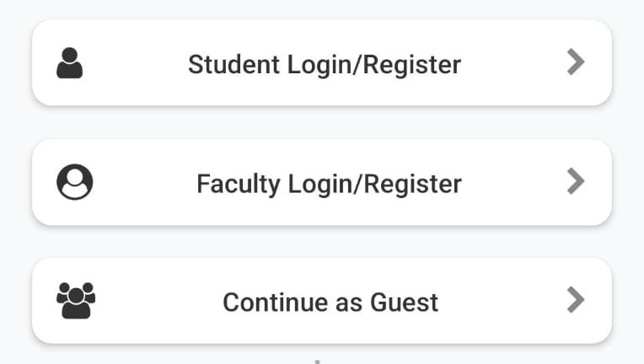The height and width of the screenshot is (364, 644).
Task: Open the chevron arrow on Faculty Login/Register
Action: click(x=576, y=181)
